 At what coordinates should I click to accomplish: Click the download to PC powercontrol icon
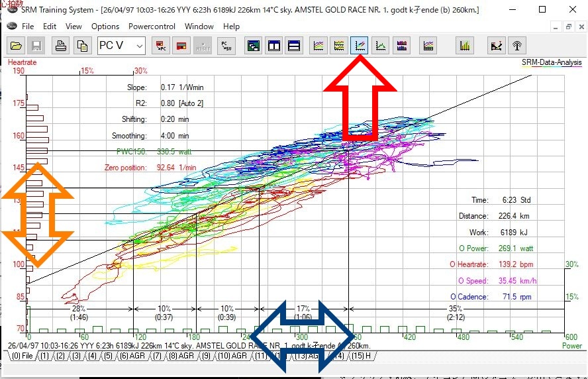tap(161, 46)
